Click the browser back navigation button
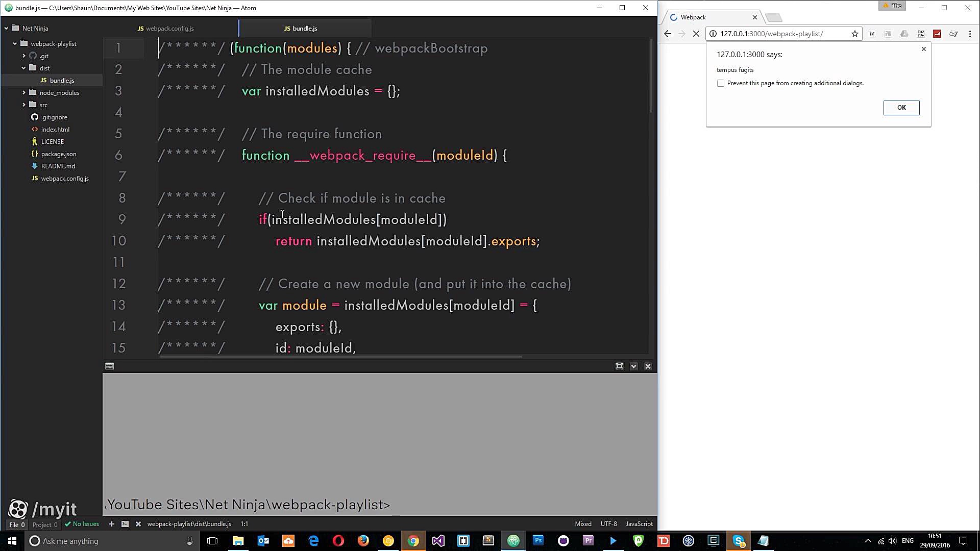Screen dimensions: 980x551 [668, 34]
